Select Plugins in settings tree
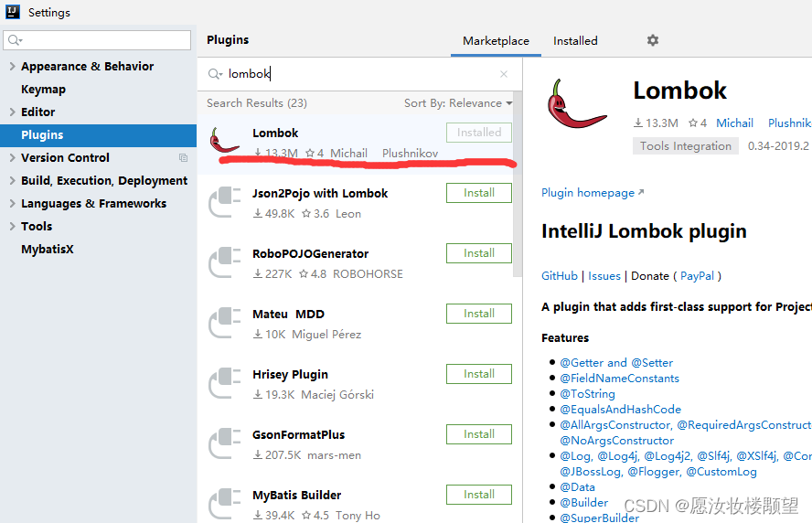 click(98, 134)
